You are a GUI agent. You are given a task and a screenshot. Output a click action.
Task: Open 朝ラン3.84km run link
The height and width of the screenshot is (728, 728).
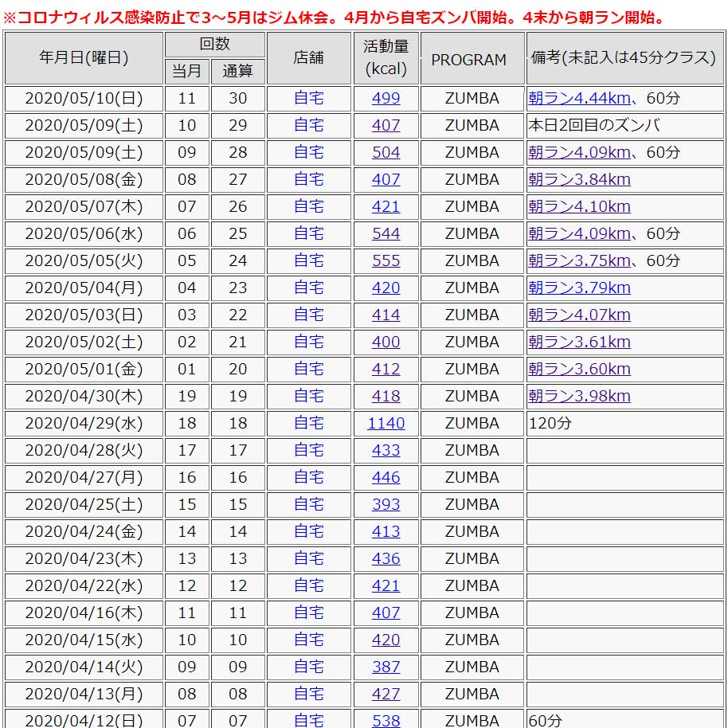(579, 180)
